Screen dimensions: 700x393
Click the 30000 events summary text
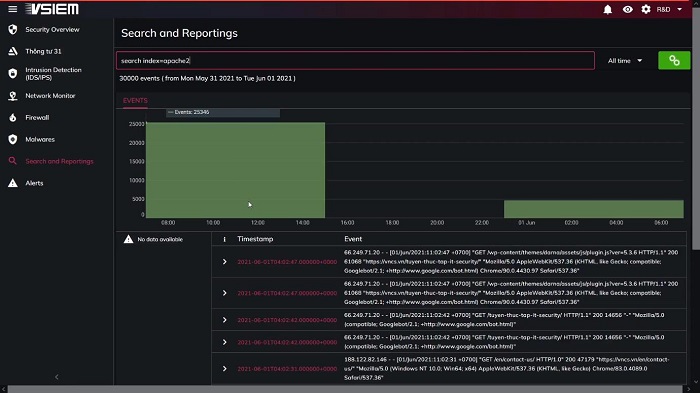208,78
